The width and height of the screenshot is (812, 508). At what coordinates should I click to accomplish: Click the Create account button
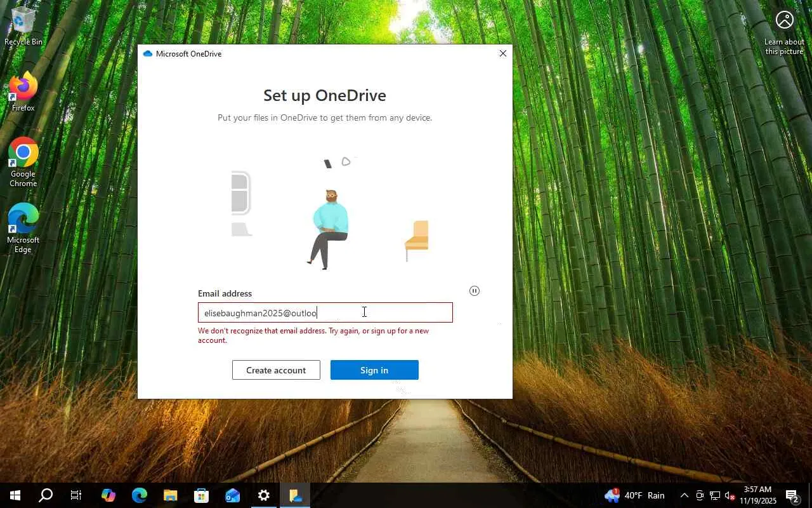(x=276, y=370)
